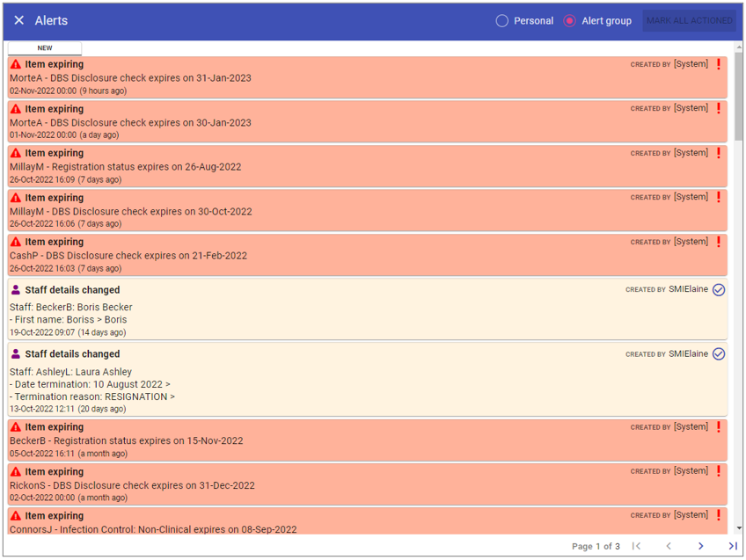Switch to the New tab

[45, 48]
